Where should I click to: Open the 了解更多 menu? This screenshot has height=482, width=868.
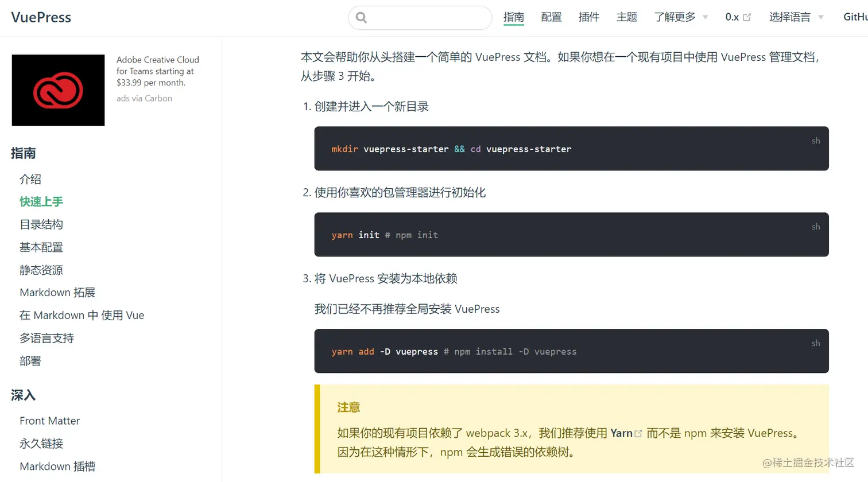675,17
